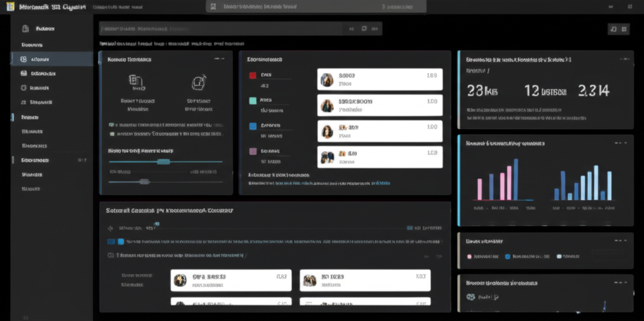The width and height of the screenshot is (644, 321).
Task: Open the options menu of the legend panel
Action: tap(621, 241)
